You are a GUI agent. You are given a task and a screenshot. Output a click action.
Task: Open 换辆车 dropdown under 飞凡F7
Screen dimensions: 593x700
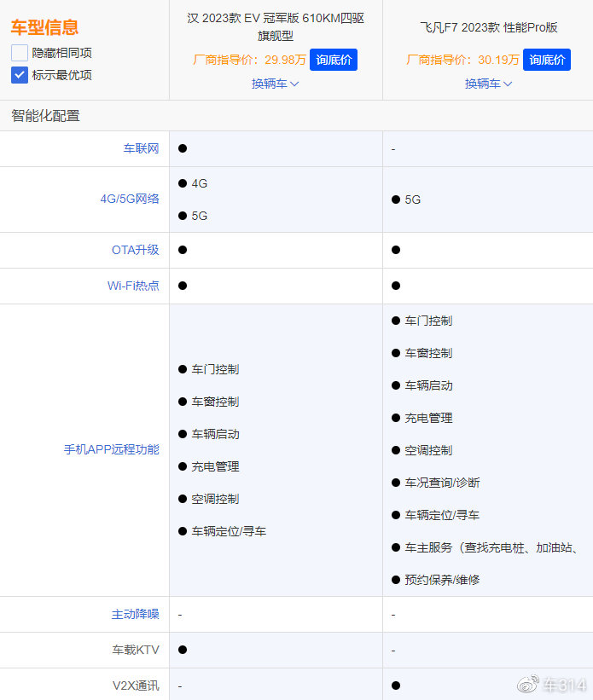click(488, 84)
